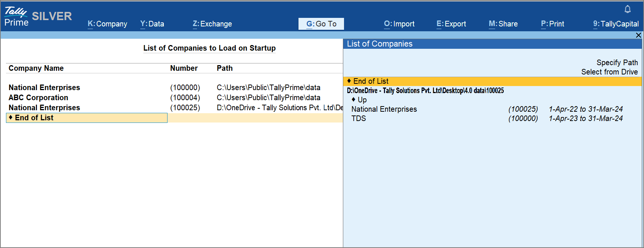Image resolution: width=644 pixels, height=248 pixels.
Task: Open the P: Print menu
Action: tap(553, 24)
